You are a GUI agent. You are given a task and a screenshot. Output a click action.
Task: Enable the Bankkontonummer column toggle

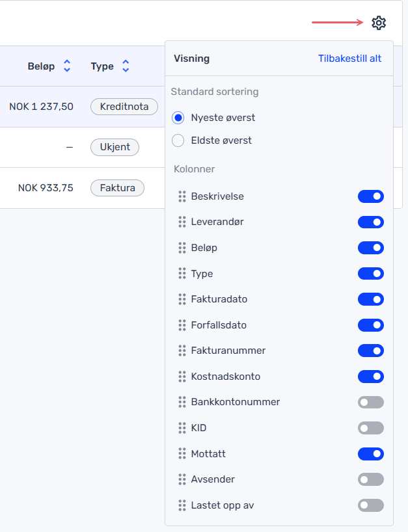pyautogui.click(x=371, y=402)
